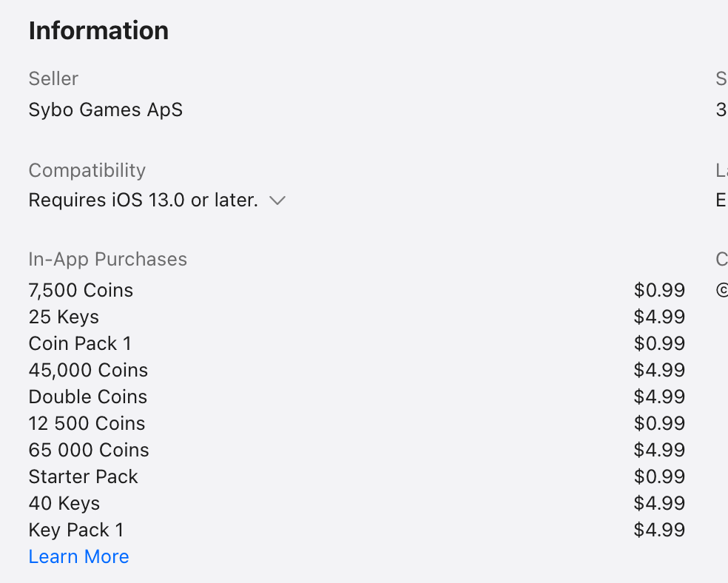Click "Requires iOS 13.0 or later" text

click(x=143, y=200)
